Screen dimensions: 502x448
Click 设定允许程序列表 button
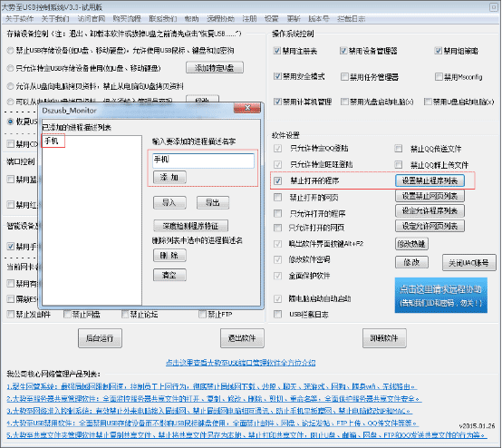(x=430, y=211)
